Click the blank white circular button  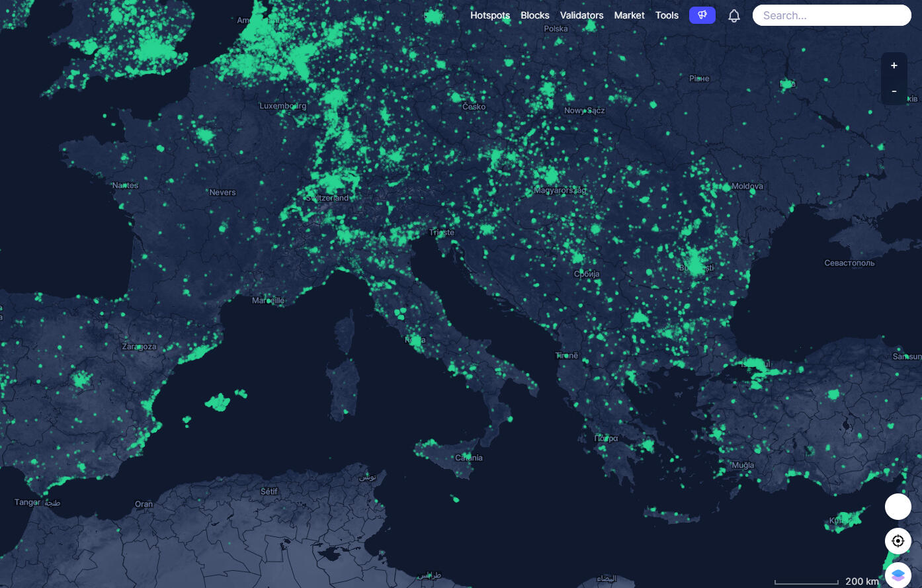click(898, 507)
